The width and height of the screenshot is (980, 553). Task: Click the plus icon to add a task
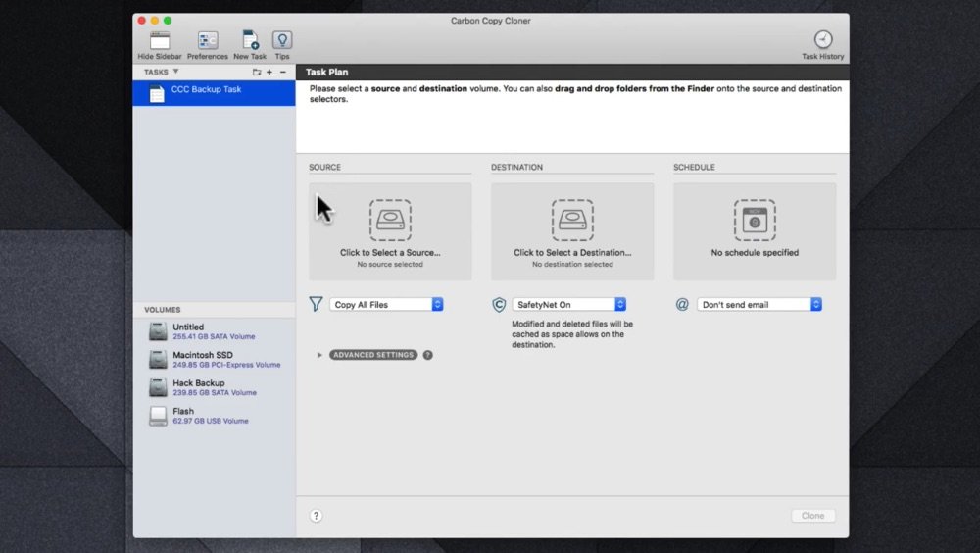click(269, 73)
